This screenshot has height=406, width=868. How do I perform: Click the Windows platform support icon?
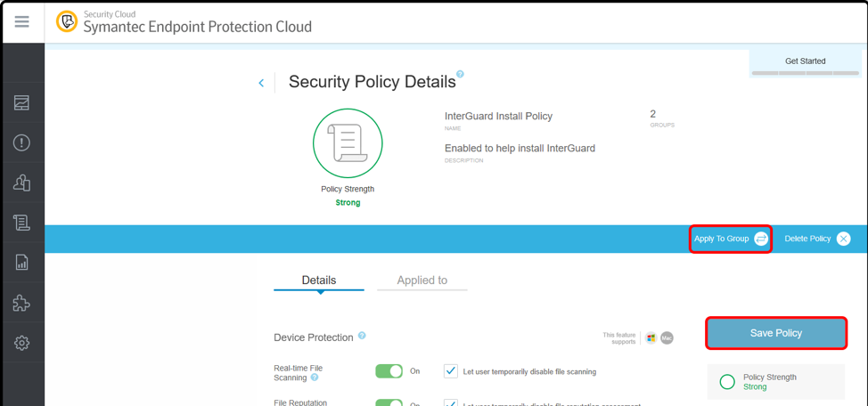pos(651,337)
